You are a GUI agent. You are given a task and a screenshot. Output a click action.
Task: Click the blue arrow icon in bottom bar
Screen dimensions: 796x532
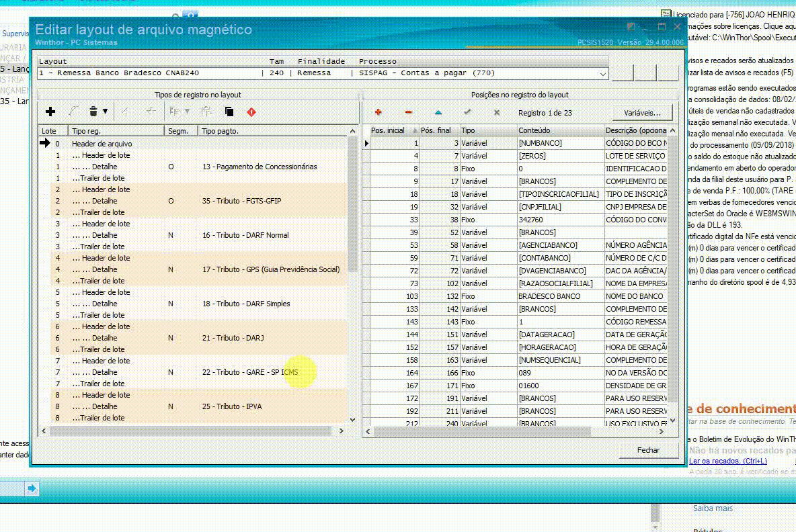pos(32,488)
